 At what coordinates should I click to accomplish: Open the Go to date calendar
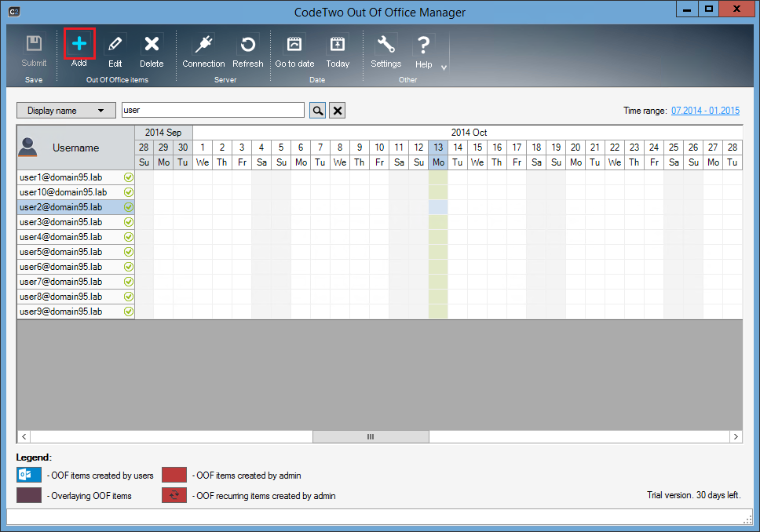(x=294, y=50)
